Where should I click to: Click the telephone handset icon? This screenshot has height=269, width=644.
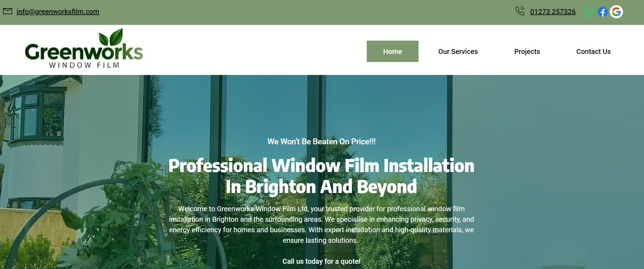coord(520,11)
